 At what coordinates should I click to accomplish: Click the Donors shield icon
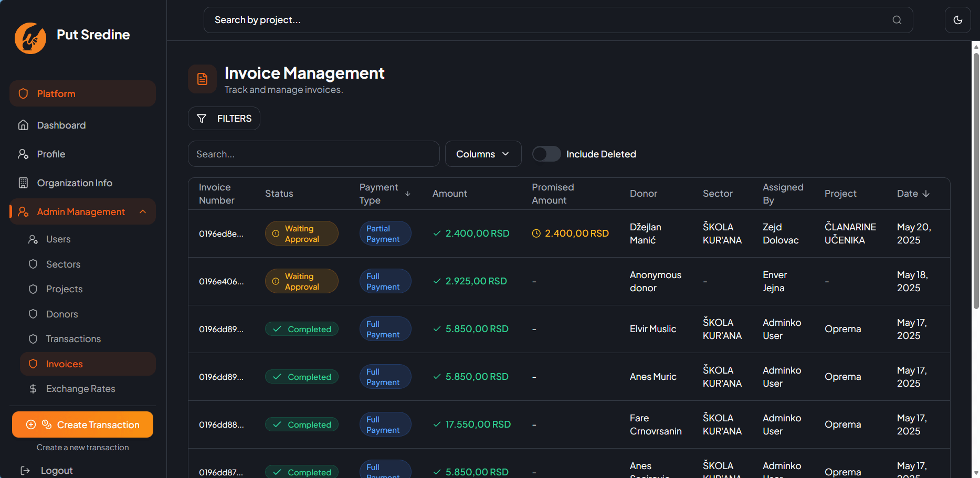(33, 314)
